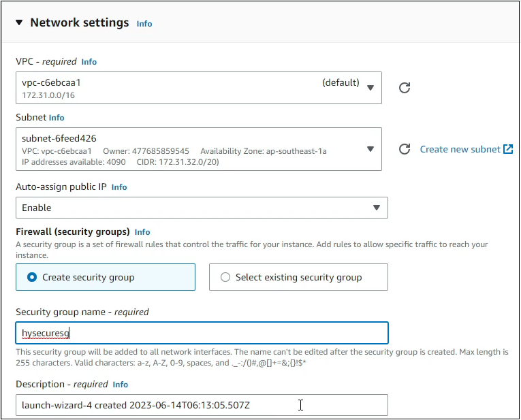View Info for Auto-assign public IP
This screenshot has height=420, width=521.
tap(119, 187)
